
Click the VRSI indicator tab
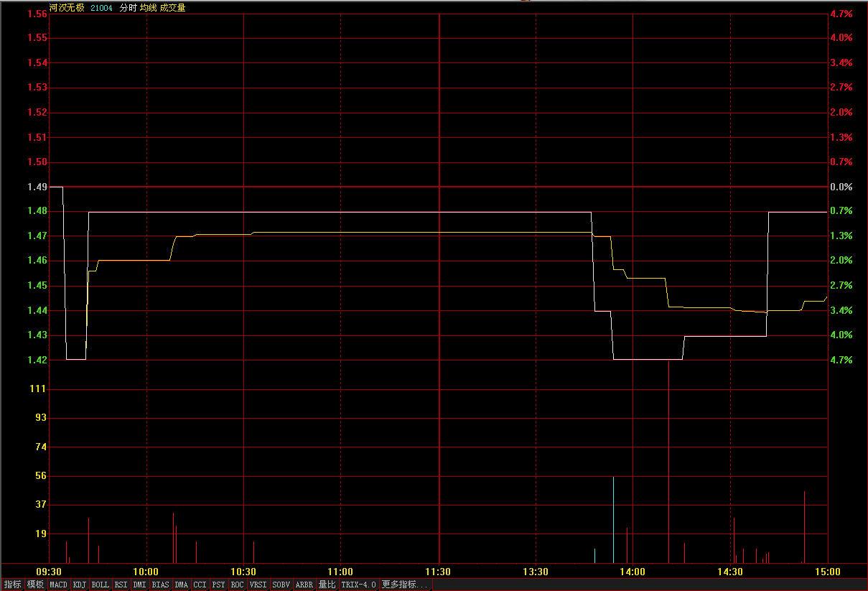tap(258, 585)
